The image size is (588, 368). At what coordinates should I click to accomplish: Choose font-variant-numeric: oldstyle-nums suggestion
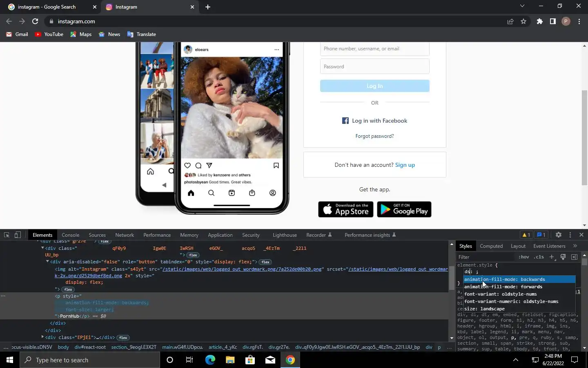click(x=519, y=301)
